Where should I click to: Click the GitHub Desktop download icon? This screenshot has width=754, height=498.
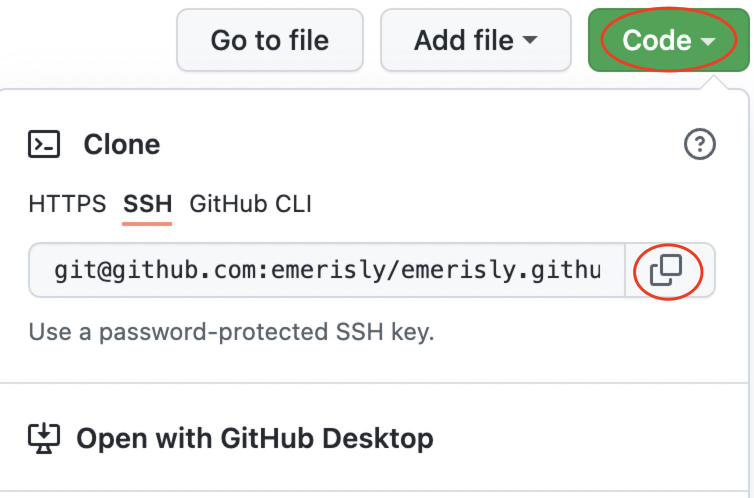click(x=44, y=438)
